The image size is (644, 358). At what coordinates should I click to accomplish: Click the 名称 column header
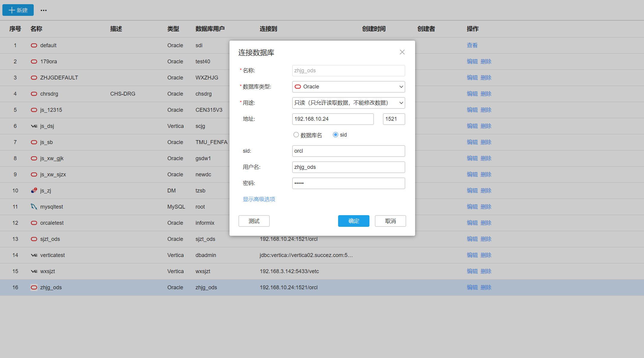(36, 29)
